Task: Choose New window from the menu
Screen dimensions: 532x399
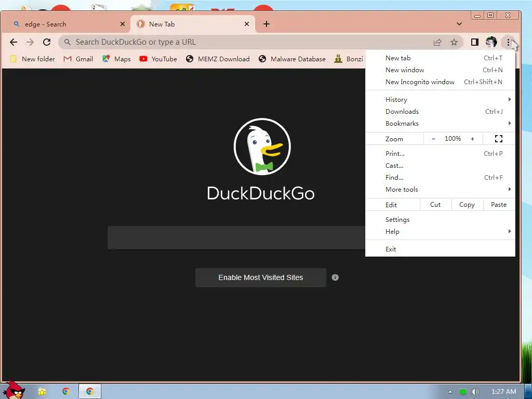Action: pyautogui.click(x=440, y=70)
